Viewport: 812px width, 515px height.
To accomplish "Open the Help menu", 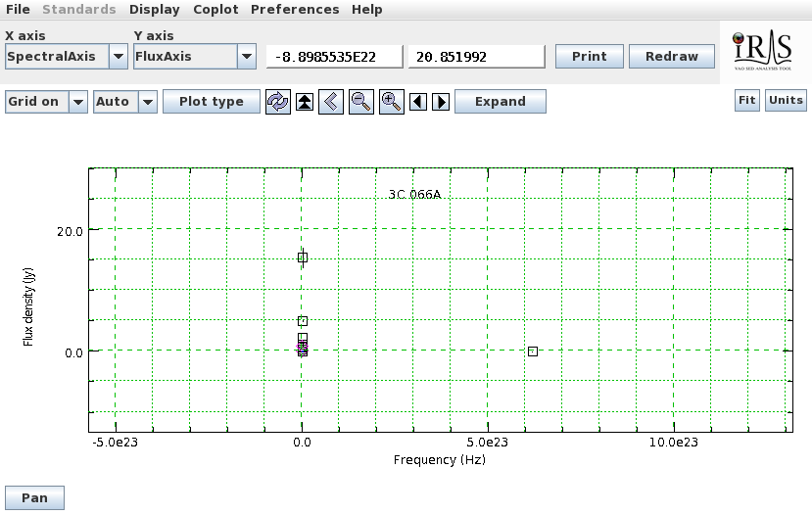I will click(366, 10).
